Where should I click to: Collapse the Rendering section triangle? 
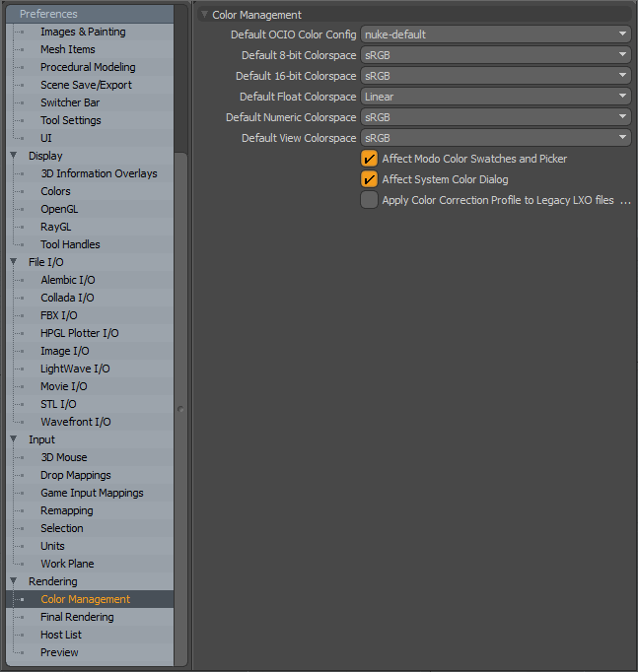pyautogui.click(x=14, y=581)
